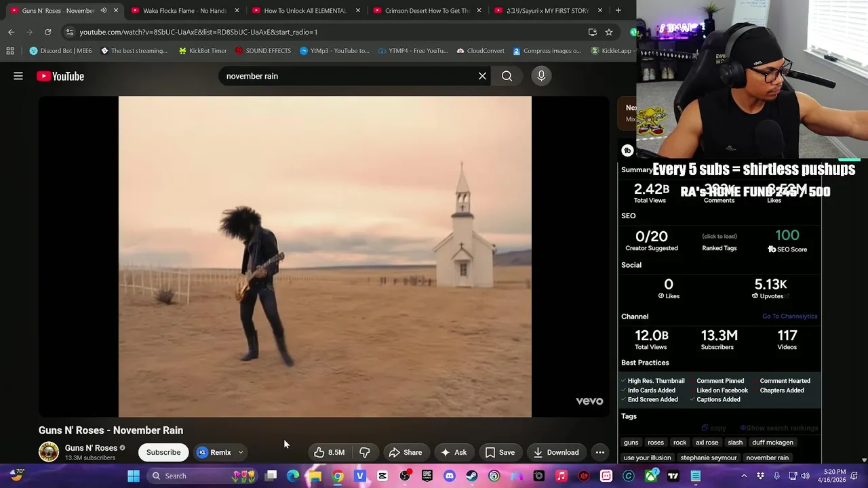Go back in the browser
The width and height of the screenshot is (868, 488).
(11, 32)
